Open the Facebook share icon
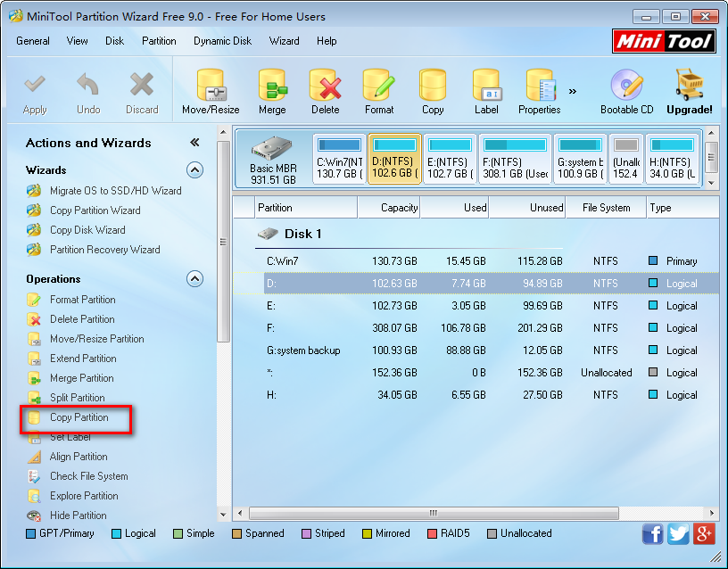The image size is (728, 569). tap(653, 533)
